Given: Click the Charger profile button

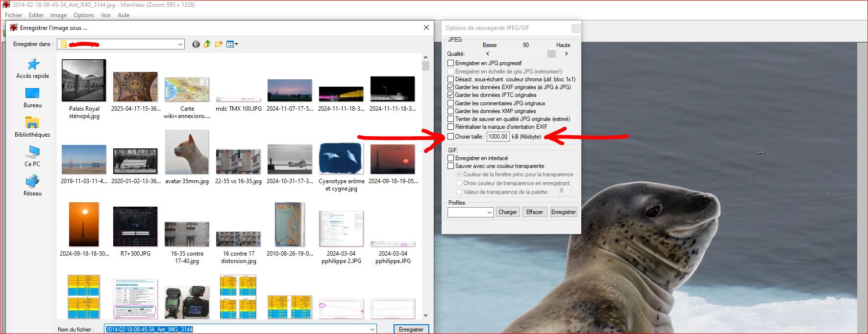Looking at the screenshot, I should tap(508, 212).
